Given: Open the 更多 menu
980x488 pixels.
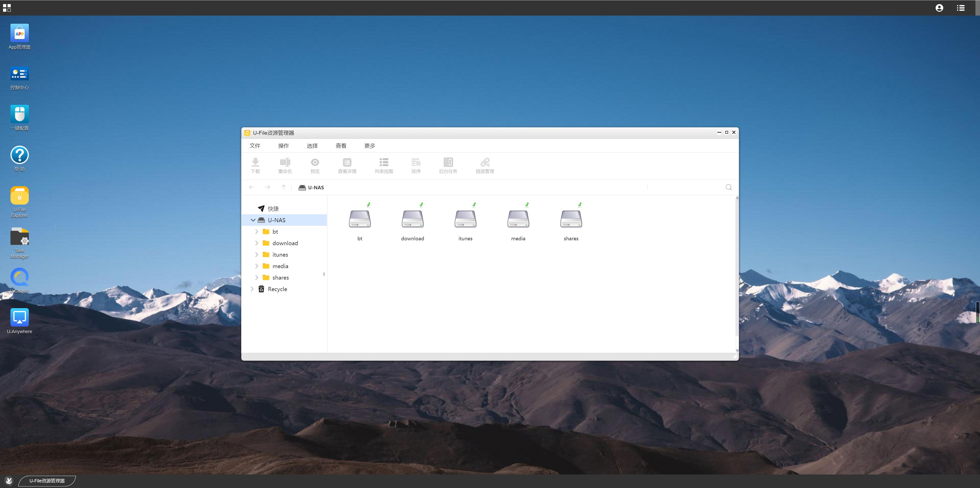Looking at the screenshot, I should tap(369, 146).
